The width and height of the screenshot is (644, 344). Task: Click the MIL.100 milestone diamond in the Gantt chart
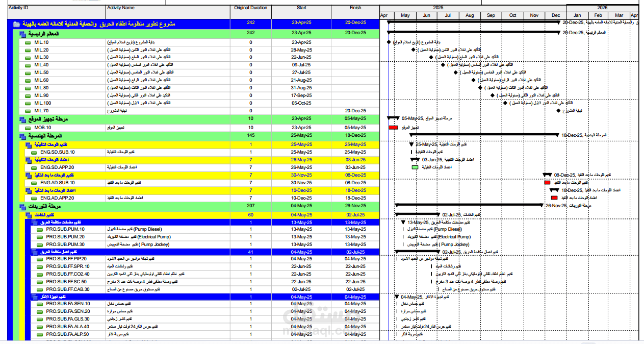pos(505,104)
